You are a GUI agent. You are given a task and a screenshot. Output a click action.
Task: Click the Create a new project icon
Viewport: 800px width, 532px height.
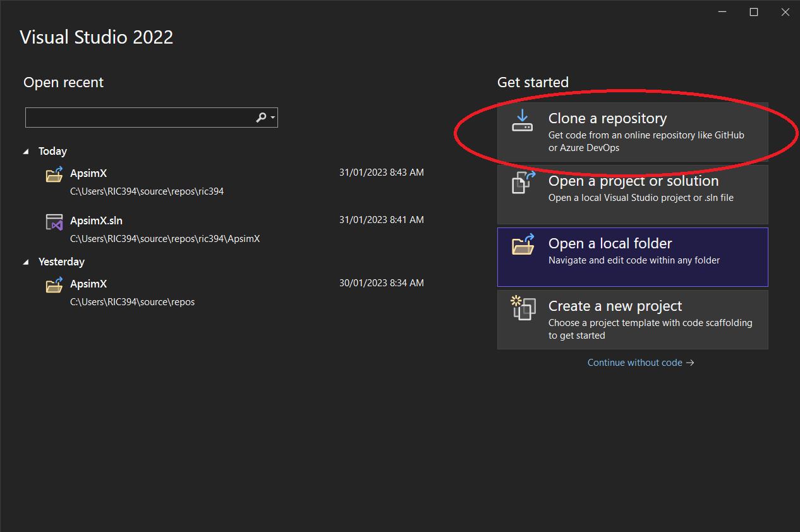523,308
